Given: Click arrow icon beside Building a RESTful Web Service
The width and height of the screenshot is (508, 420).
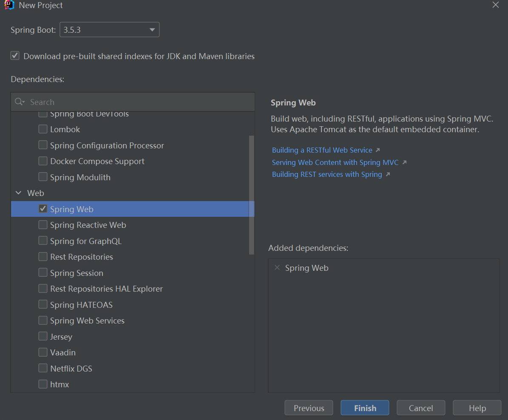Looking at the screenshot, I should click(x=378, y=150).
